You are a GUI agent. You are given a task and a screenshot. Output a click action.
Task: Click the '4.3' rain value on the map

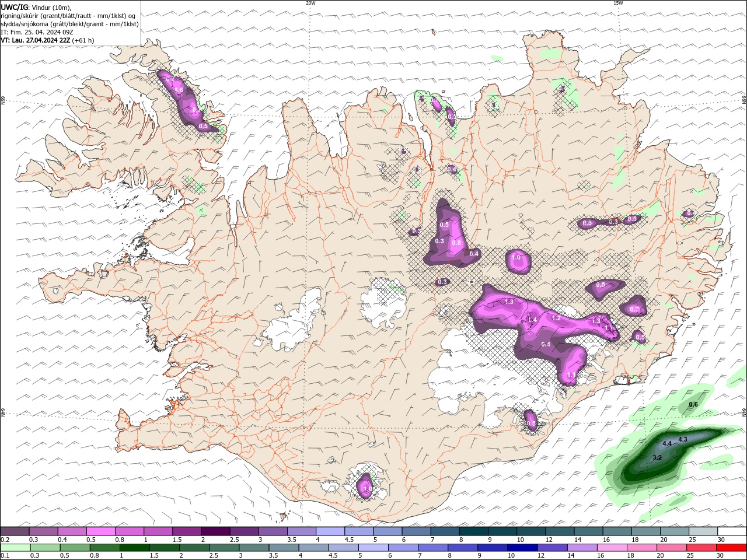pos(683,439)
